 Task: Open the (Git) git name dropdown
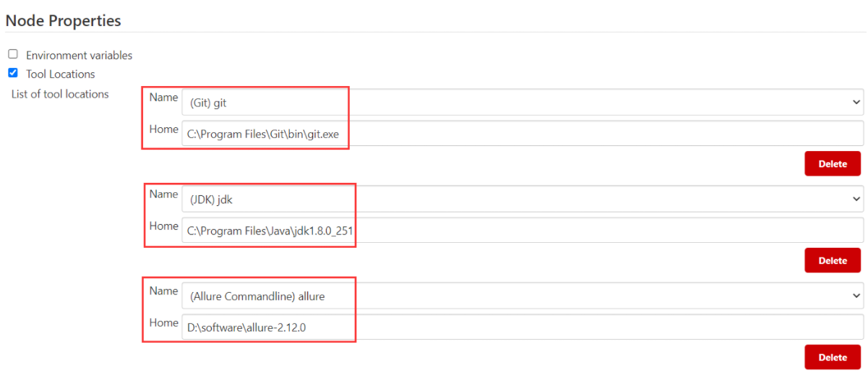click(x=522, y=103)
